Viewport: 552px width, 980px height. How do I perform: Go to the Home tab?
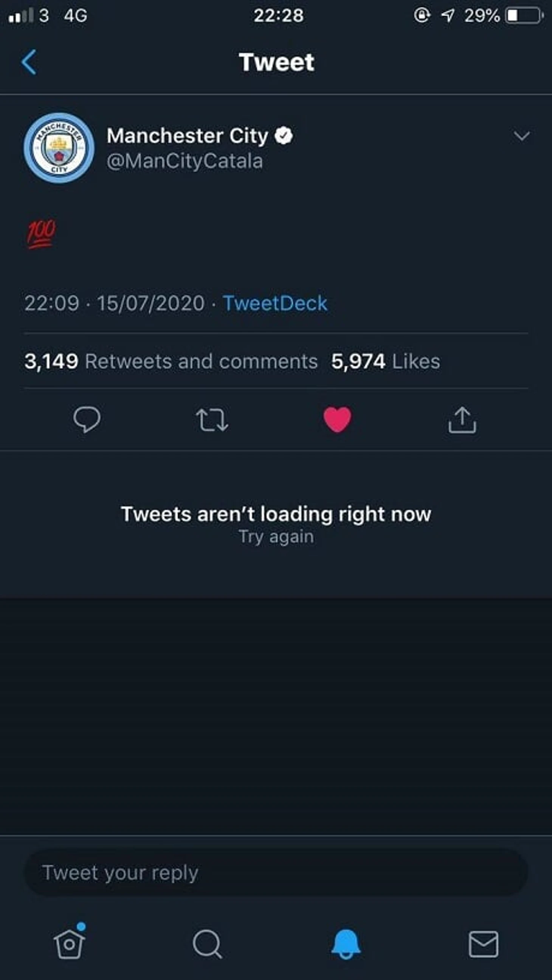pos(69,944)
